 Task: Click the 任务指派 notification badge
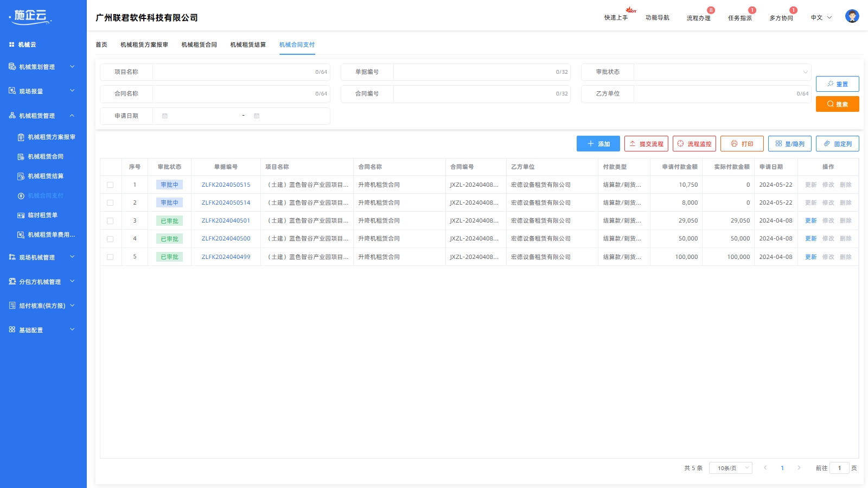click(752, 10)
